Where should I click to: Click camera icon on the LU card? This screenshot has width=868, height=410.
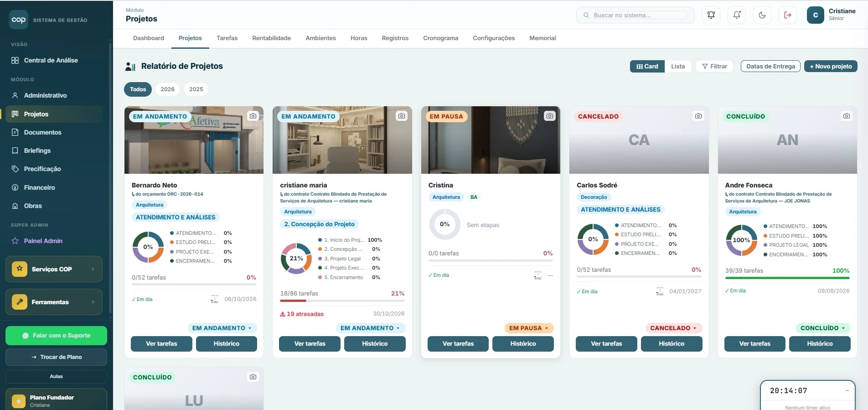tap(253, 377)
